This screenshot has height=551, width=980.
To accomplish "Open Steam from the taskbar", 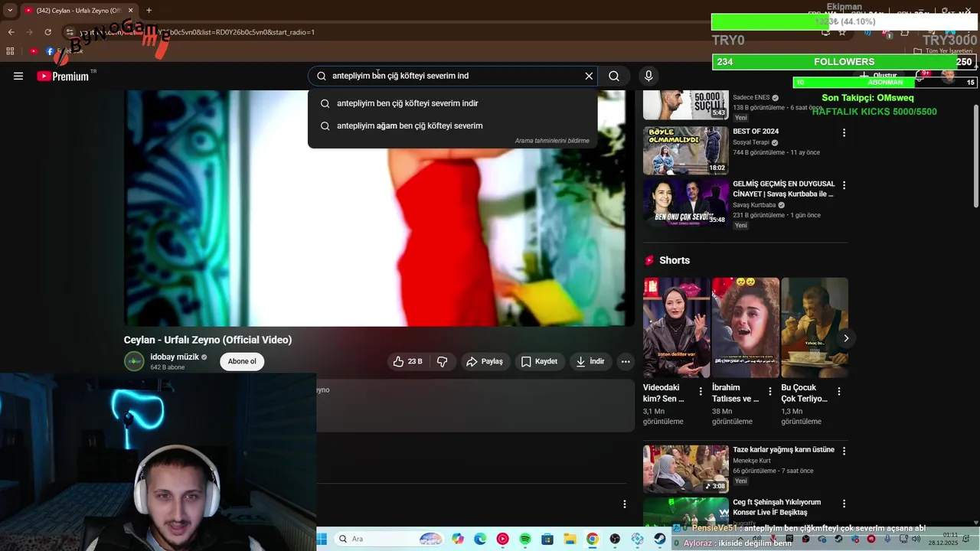I will pyautogui.click(x=660, y=539).
